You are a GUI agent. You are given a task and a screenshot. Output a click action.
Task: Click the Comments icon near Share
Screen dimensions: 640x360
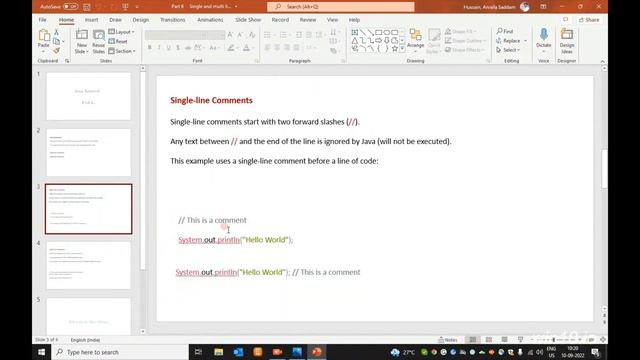click(x=565, y=20)
